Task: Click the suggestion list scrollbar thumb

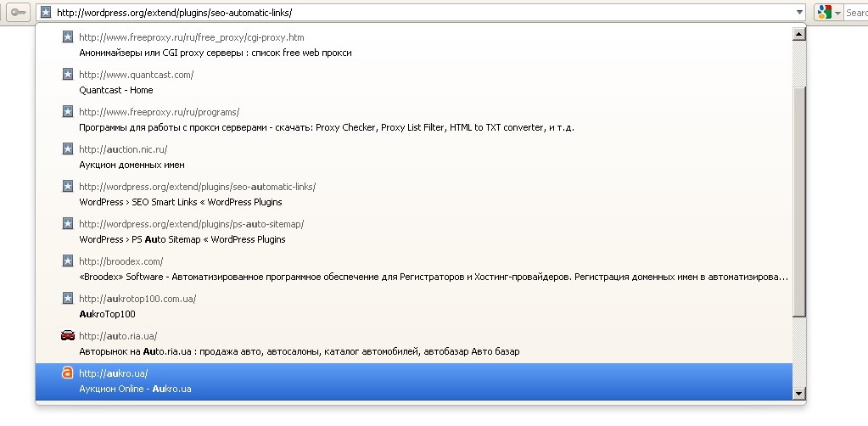Action: 798,202
